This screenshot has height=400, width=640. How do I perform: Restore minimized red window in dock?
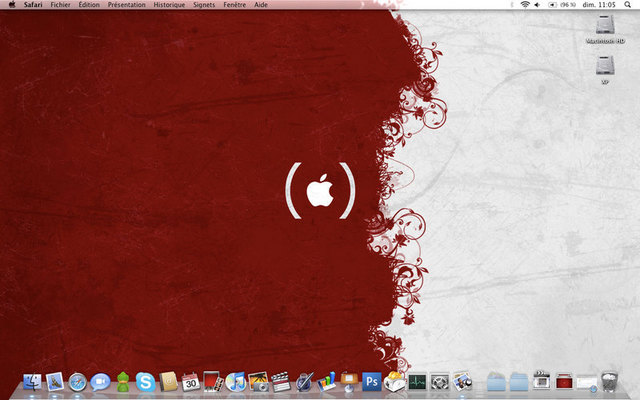click(x=564, y=382)
